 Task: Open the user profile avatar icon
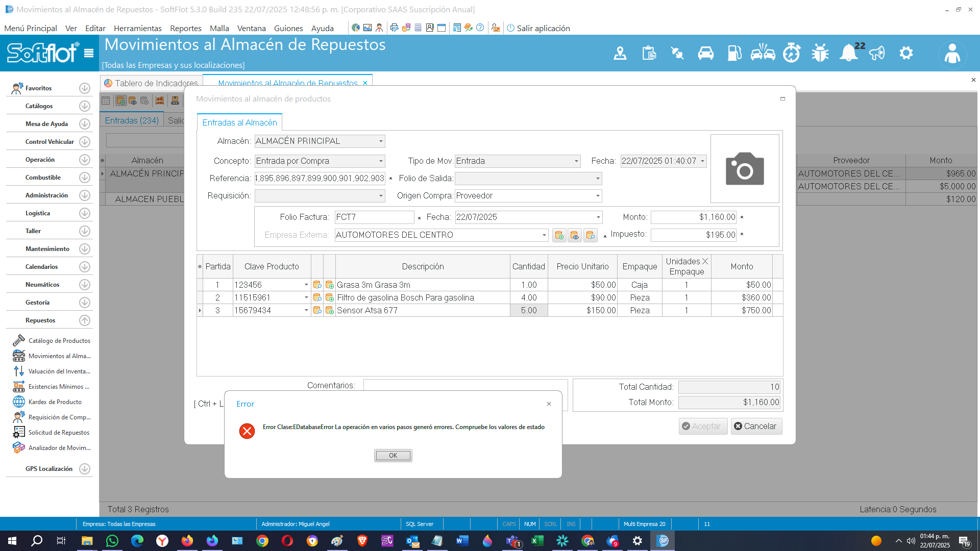coord(952,54)
